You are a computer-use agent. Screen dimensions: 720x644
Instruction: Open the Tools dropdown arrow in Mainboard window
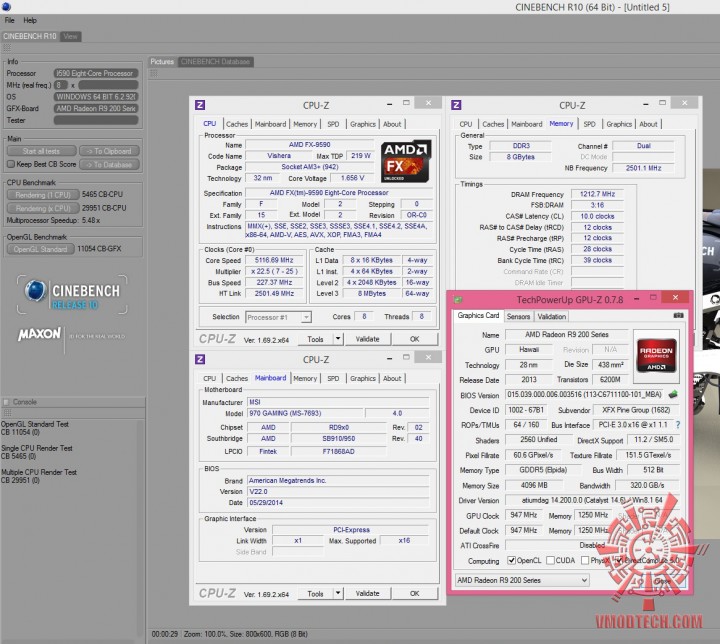tap(338, 593)
